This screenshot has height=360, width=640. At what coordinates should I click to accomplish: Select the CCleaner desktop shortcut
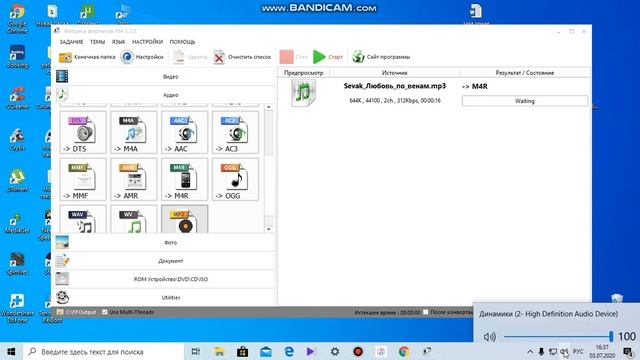[17, 97]
